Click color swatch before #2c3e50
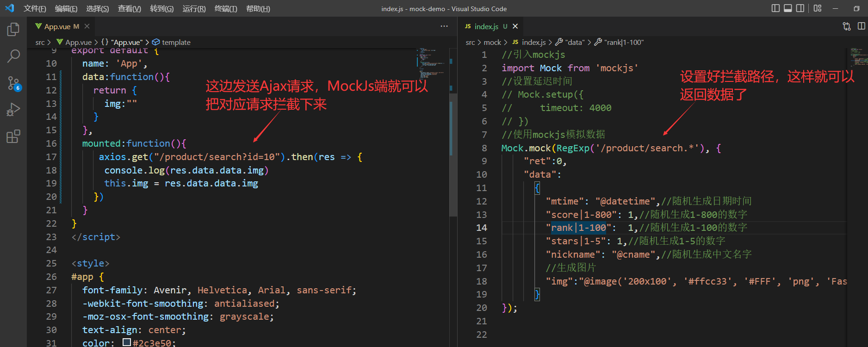 [127, 342]
